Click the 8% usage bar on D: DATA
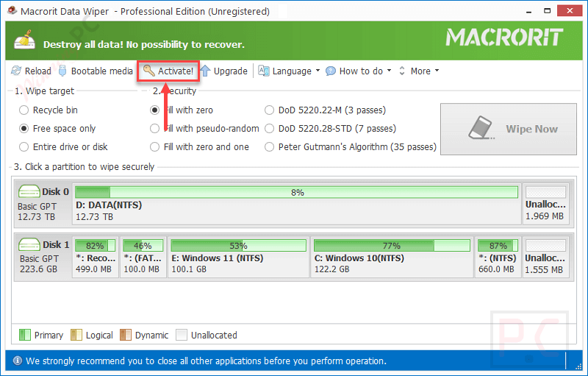This screenshot has height=376, width=588. click(x=297, y=193)
